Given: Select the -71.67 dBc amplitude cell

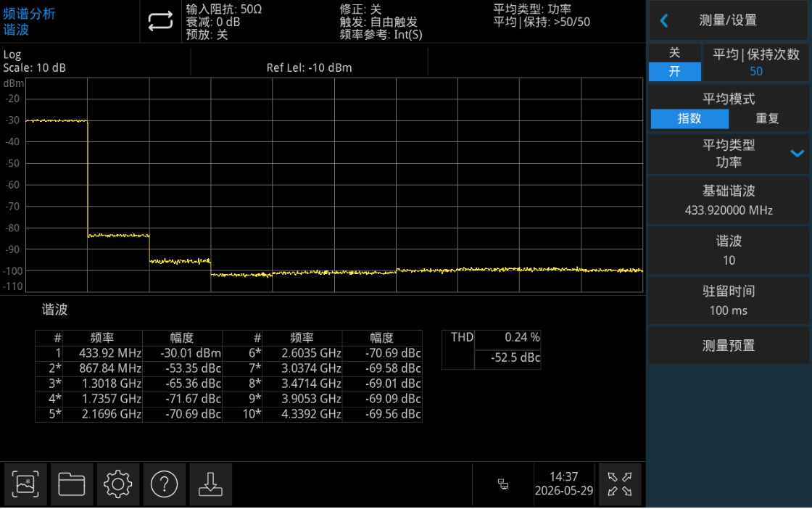Looking at the screenshot, I should point(182,399).
